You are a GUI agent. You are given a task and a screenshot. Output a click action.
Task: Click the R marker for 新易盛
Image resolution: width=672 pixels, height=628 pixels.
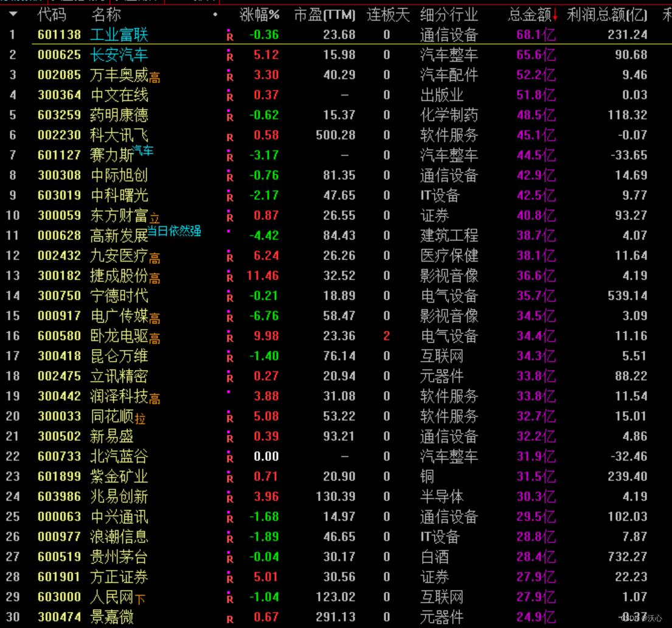pos(230,437)
